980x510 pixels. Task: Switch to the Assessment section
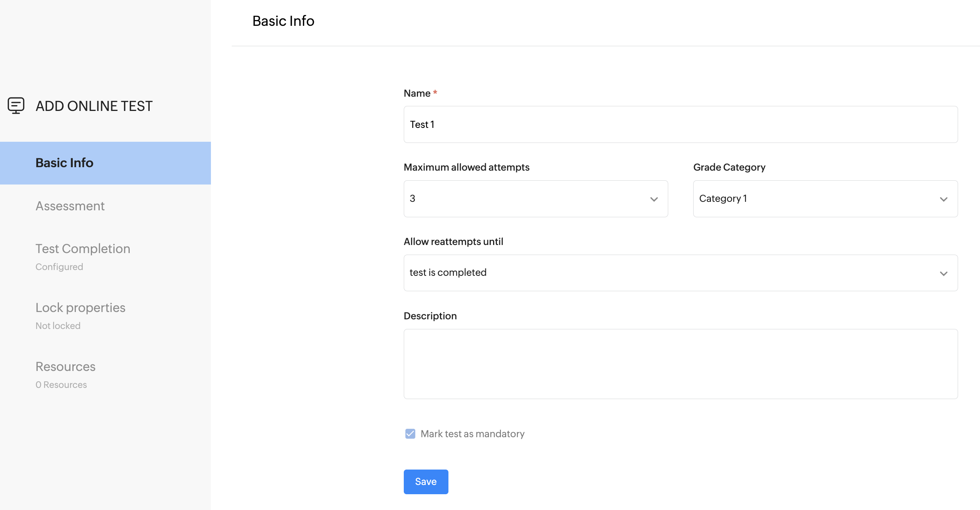pos(70,206)
